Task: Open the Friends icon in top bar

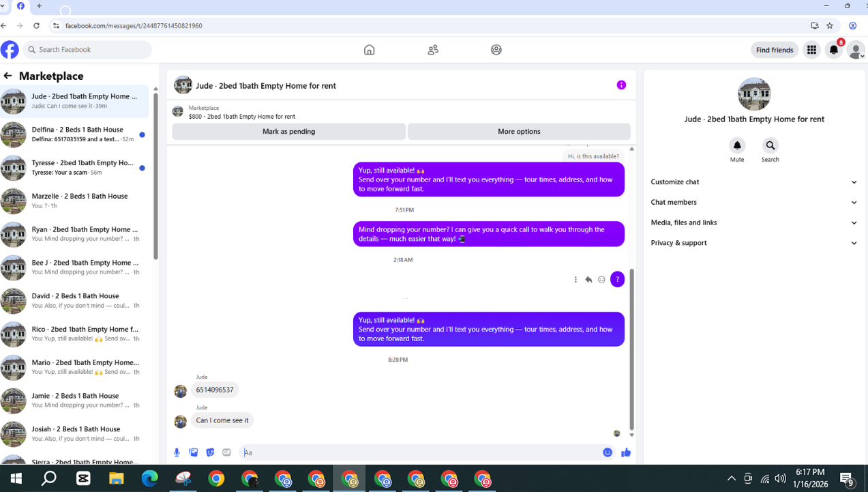Action: pos(433,50)
